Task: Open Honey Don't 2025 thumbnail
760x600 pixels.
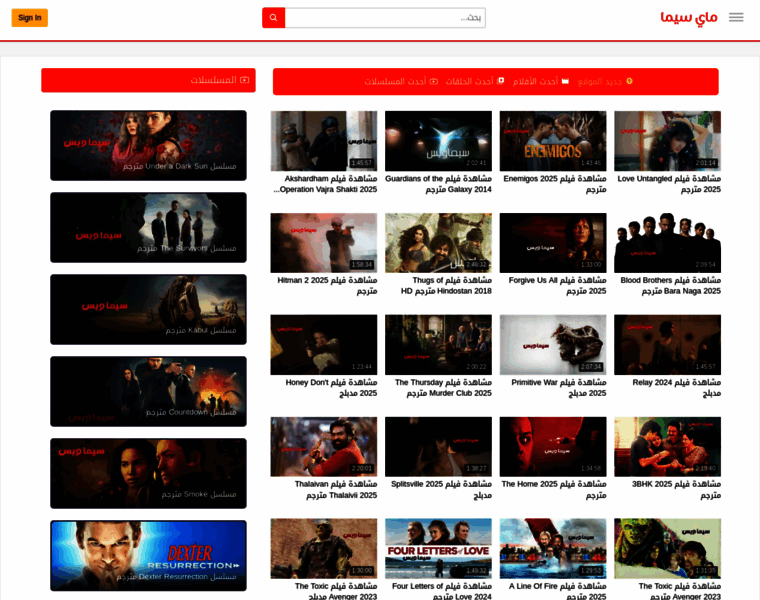Action: [324, 345]
